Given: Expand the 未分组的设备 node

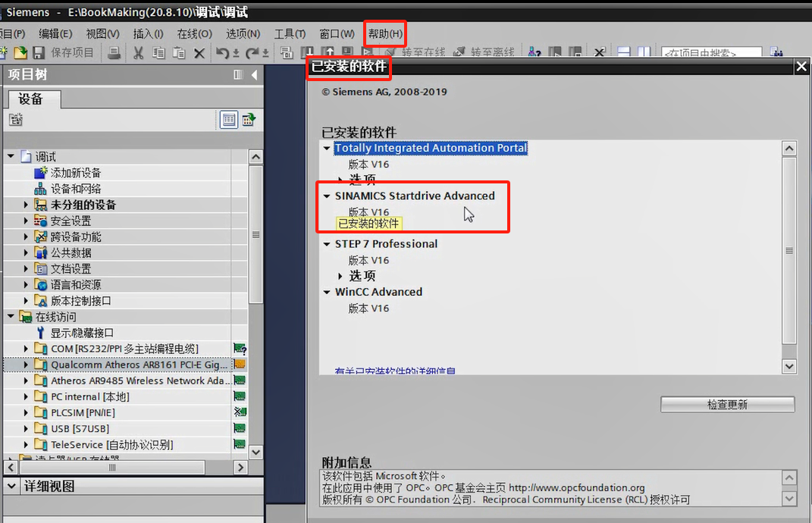Looking at the screenshot, I should 26,205.
